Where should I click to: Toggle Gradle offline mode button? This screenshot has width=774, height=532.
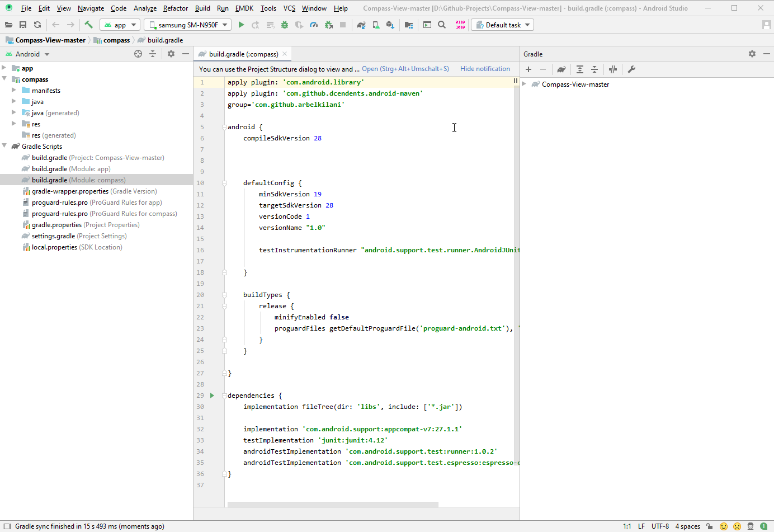click(x=613, y=69)
